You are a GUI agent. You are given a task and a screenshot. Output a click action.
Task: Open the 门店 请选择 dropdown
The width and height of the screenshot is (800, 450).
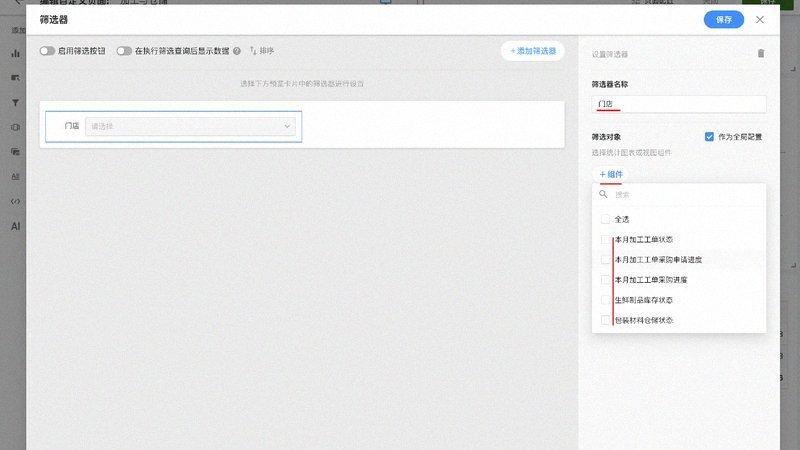click(190, 127)
